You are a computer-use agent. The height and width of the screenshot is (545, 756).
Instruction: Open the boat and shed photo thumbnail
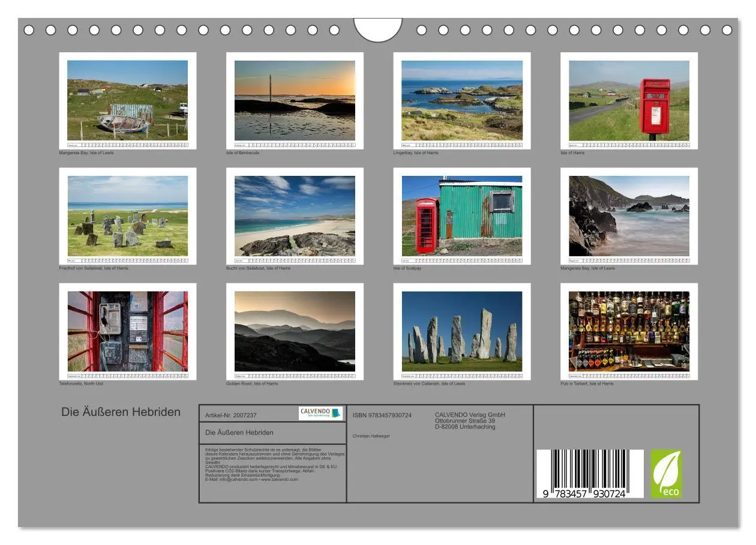(x=128, y=100)
